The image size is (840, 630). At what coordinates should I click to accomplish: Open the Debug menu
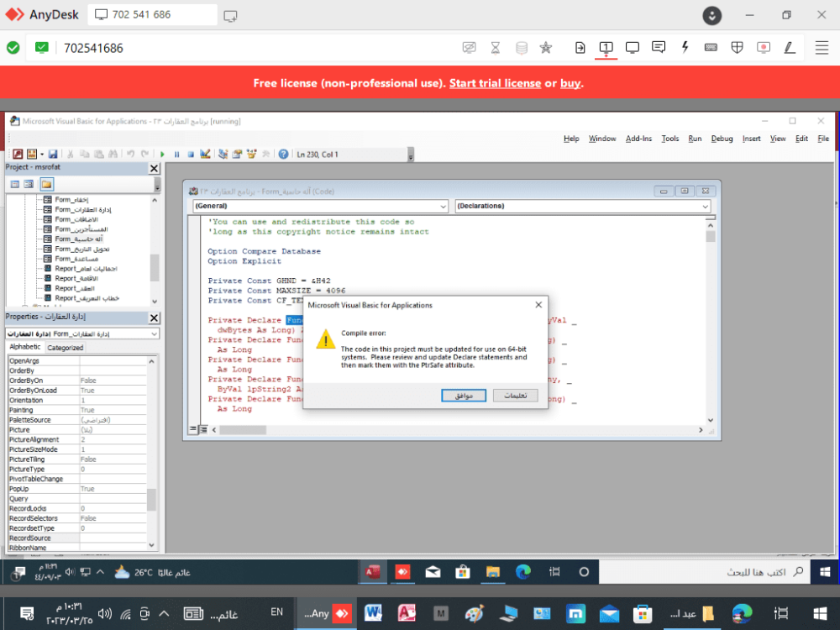pos(722,139)
